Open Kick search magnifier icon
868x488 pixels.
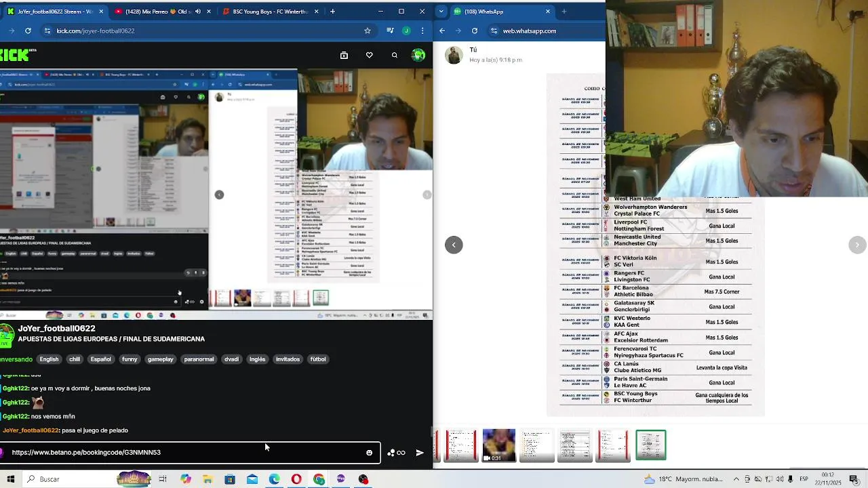click(395, 55)
